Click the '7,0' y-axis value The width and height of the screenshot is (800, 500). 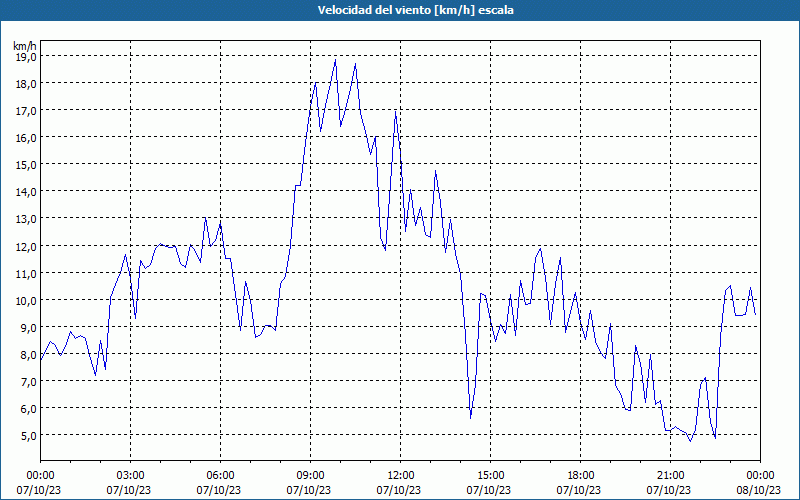click(29, 382)
